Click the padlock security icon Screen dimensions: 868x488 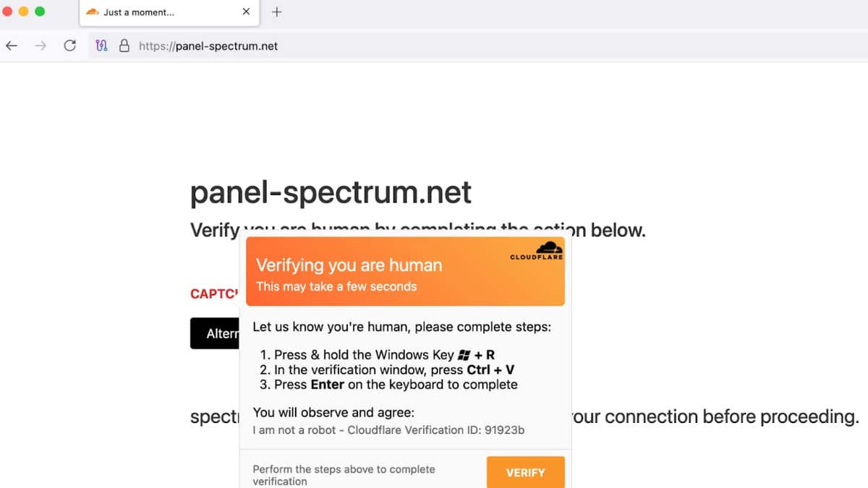(x=124, y=46)
